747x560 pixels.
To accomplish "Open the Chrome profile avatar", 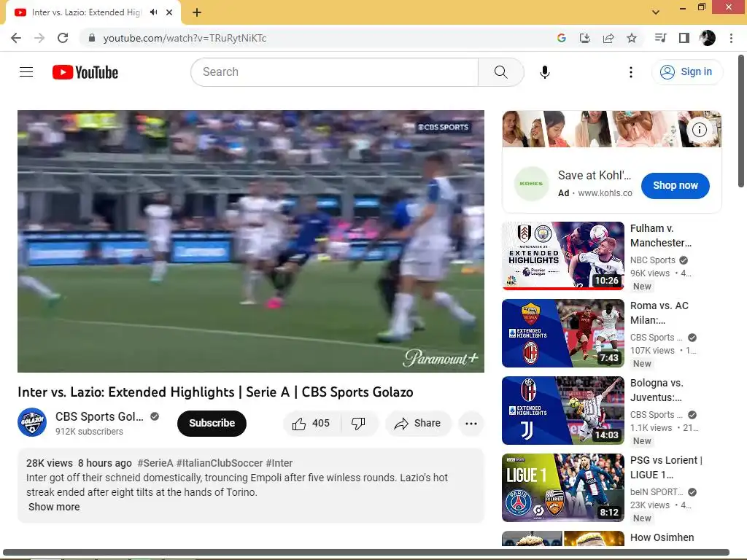I will pyautogui.click(x=708, y=38).
